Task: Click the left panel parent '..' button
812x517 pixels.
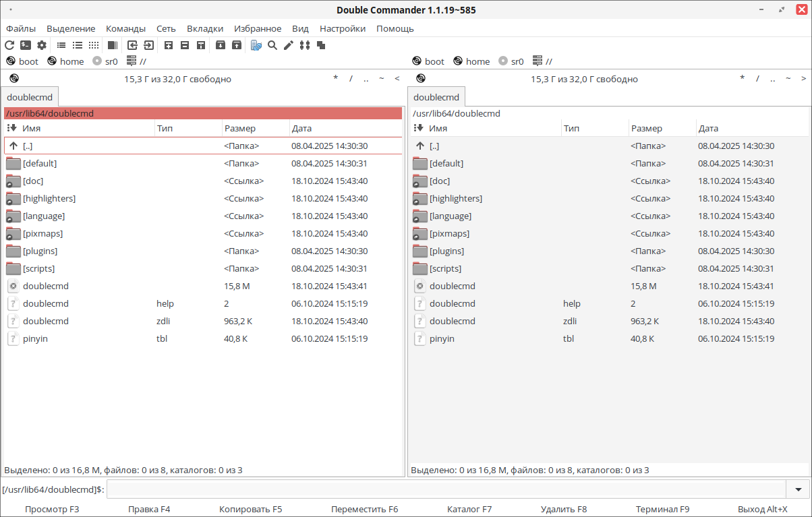Action: click(x=366, y=79)
